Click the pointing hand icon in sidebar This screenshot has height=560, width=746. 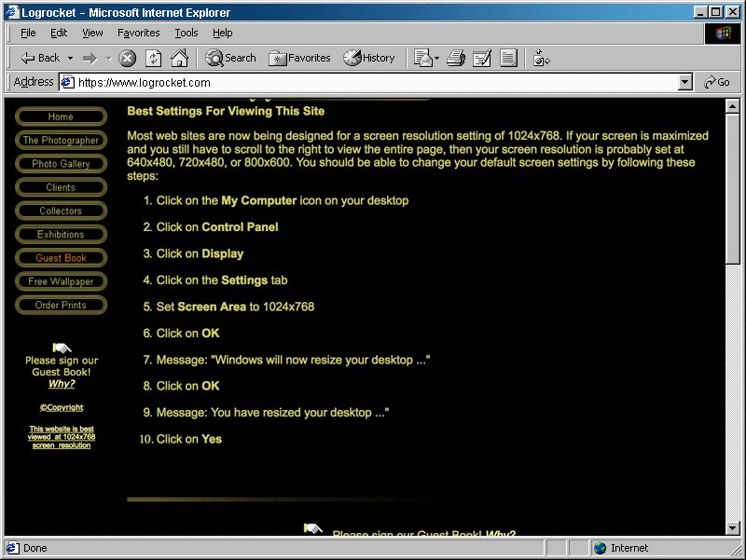(x=62, y=348)
